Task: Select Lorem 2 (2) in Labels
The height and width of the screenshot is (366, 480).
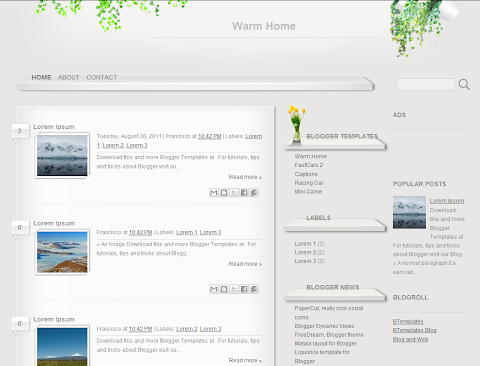Action: point(309,252)
